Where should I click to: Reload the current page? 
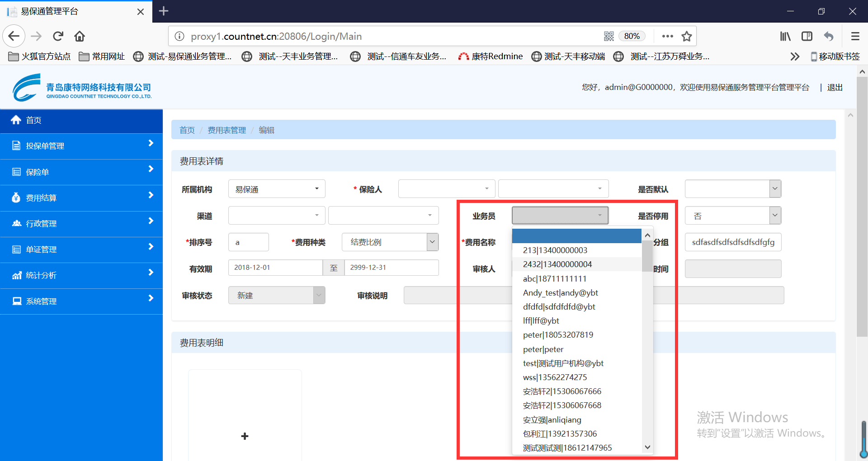[x=58, y=36]
